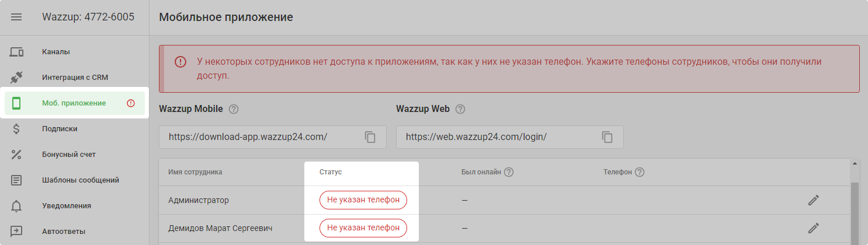
Task: Click Администратор's Не указан телефон status badge
Action: [x=363, y=200]
